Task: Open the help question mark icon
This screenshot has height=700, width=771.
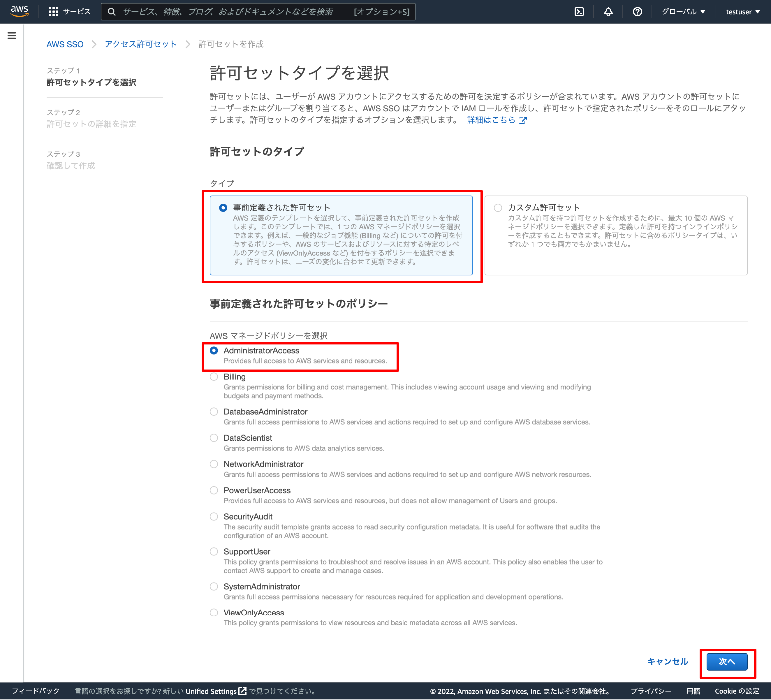Action: [637, 12]
